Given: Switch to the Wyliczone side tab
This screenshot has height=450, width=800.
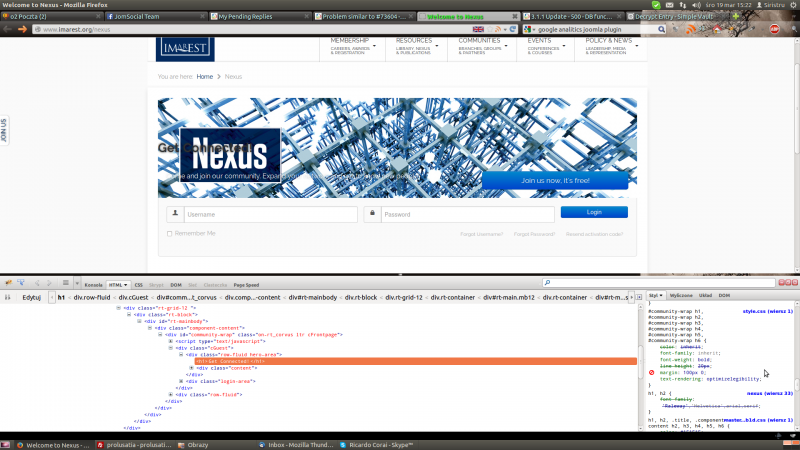Looking at the screenshot, I should [681, 295].
